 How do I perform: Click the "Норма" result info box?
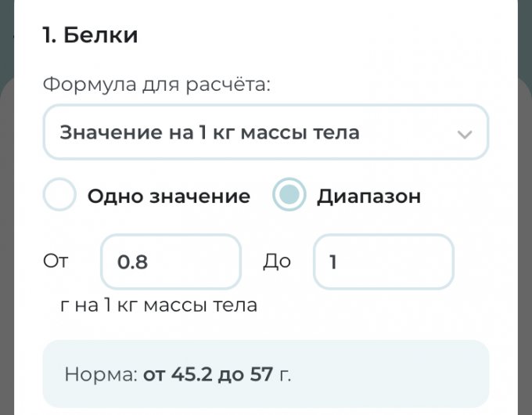coord(266,373)
